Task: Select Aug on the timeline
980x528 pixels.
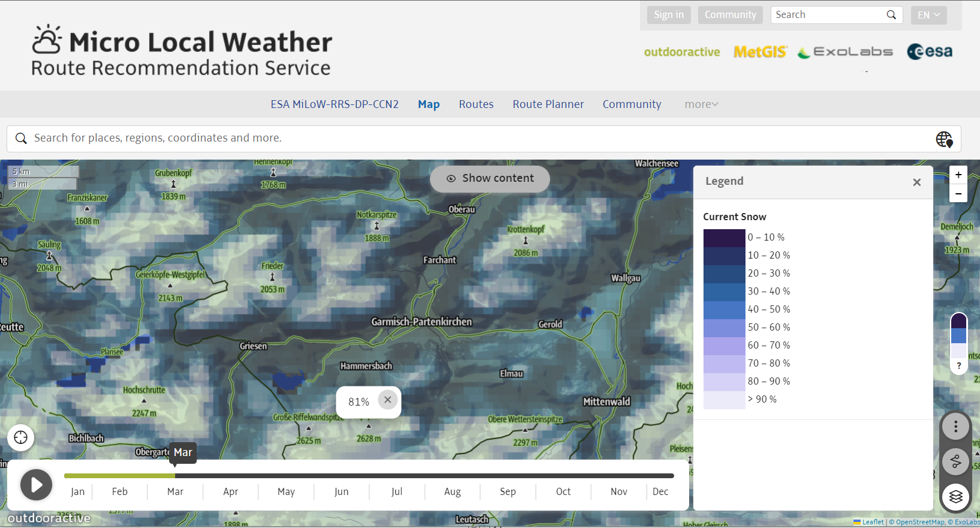Action: tap(453, 491)
